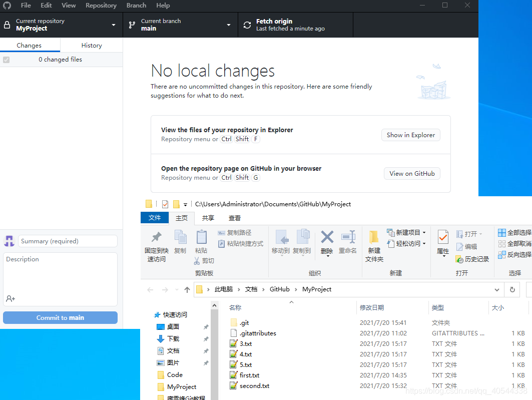This screenshot has width=532, height=400.
Task: Switch to the Changes tab
Action: pyautogui.click(x=29, y=45)
